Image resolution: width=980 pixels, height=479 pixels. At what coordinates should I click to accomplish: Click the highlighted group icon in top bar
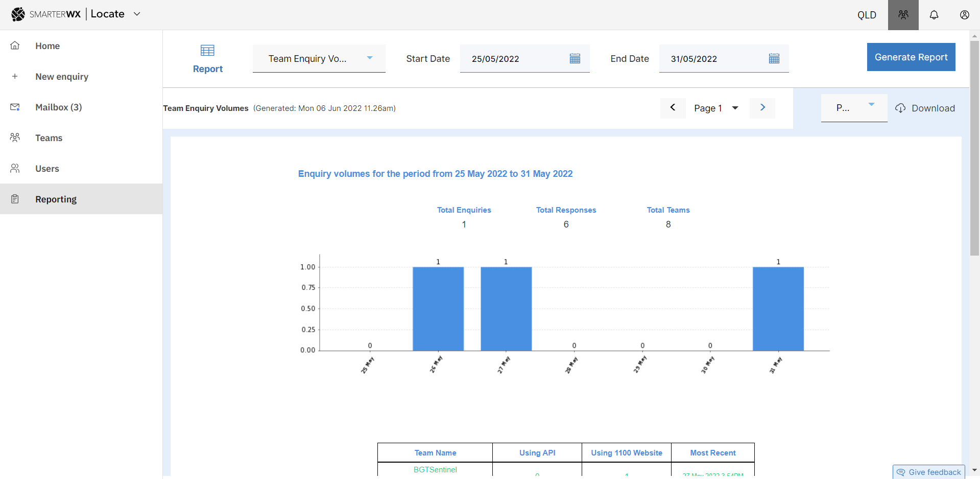(903, 15)
